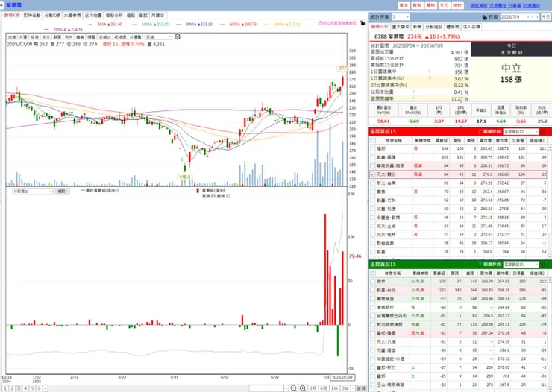
Task: Open the 統計天數 dropdown
Action: [401, 17]
